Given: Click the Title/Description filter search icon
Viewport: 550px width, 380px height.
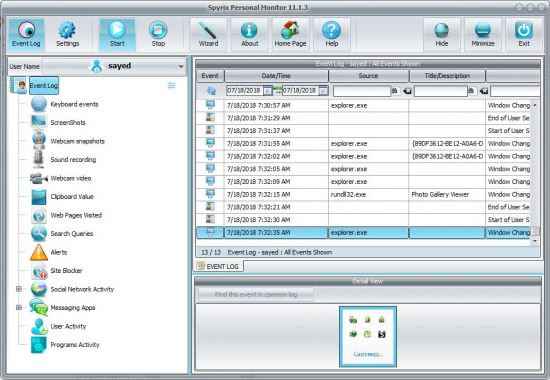Looking at the screenshot, I should [472, 91].
